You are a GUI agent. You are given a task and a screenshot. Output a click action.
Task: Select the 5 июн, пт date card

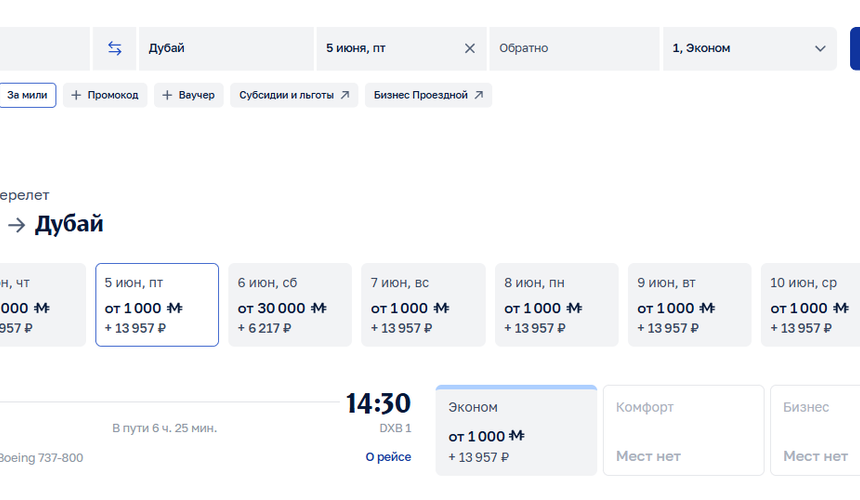[x=157, y=305]
